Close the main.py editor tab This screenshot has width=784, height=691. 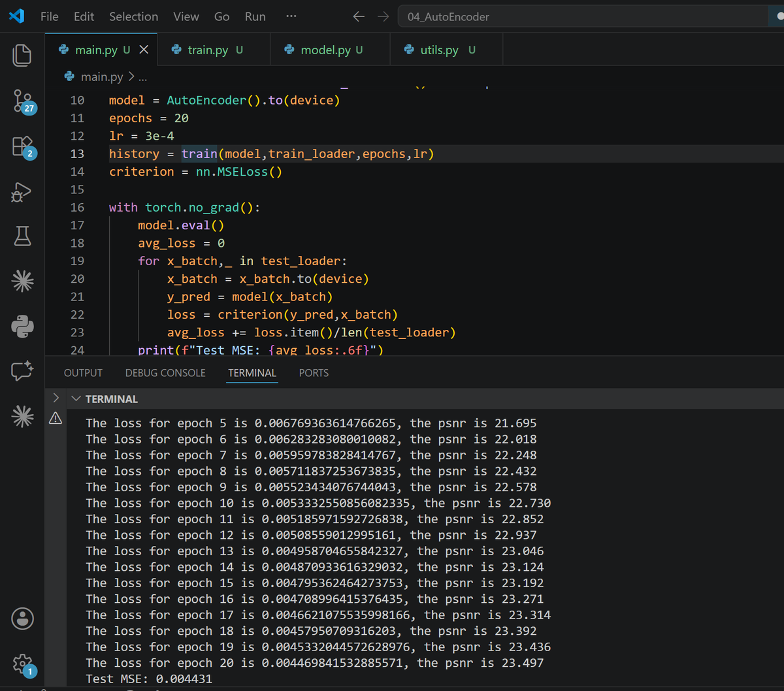(144, 50)
